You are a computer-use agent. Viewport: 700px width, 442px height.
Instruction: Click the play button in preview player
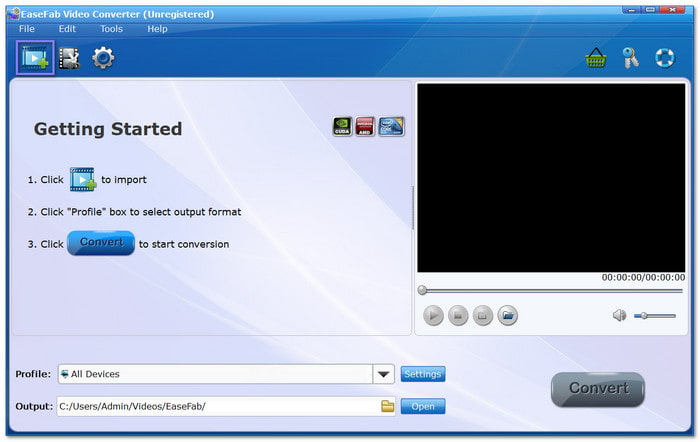pos(433,316)
